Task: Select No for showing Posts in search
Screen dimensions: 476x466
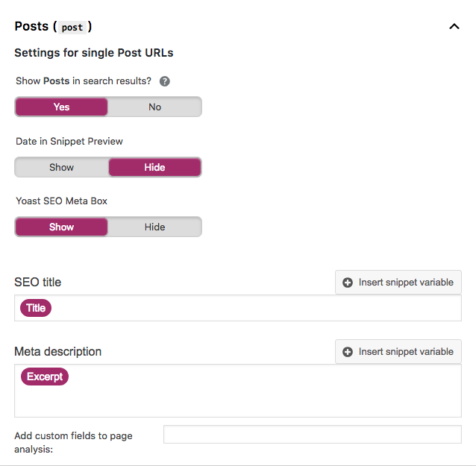Action: (155, 107)
